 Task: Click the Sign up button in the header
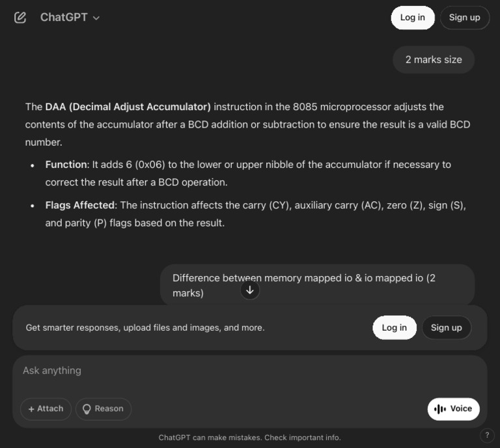pyautogui.click(x=464, y=18)
